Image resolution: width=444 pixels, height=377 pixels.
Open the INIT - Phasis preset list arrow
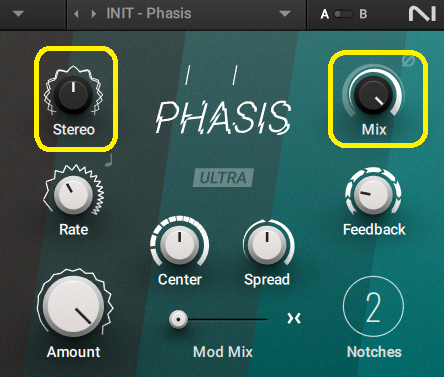coord(284,14)
